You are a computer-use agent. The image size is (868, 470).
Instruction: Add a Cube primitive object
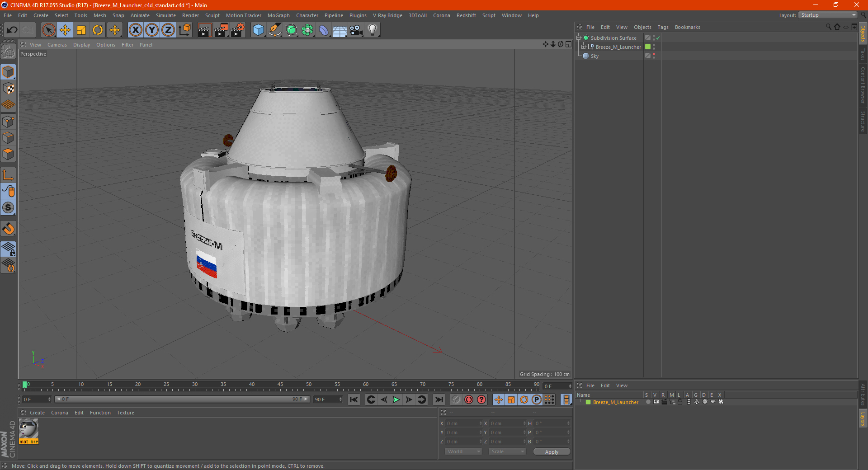click(x=258, y=30)
